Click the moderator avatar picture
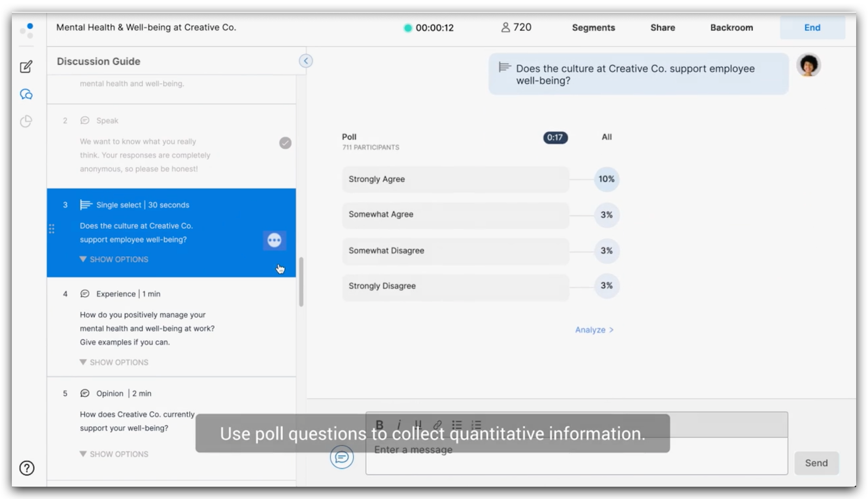Viewport: 868px width, 499px height. (808, 66)
